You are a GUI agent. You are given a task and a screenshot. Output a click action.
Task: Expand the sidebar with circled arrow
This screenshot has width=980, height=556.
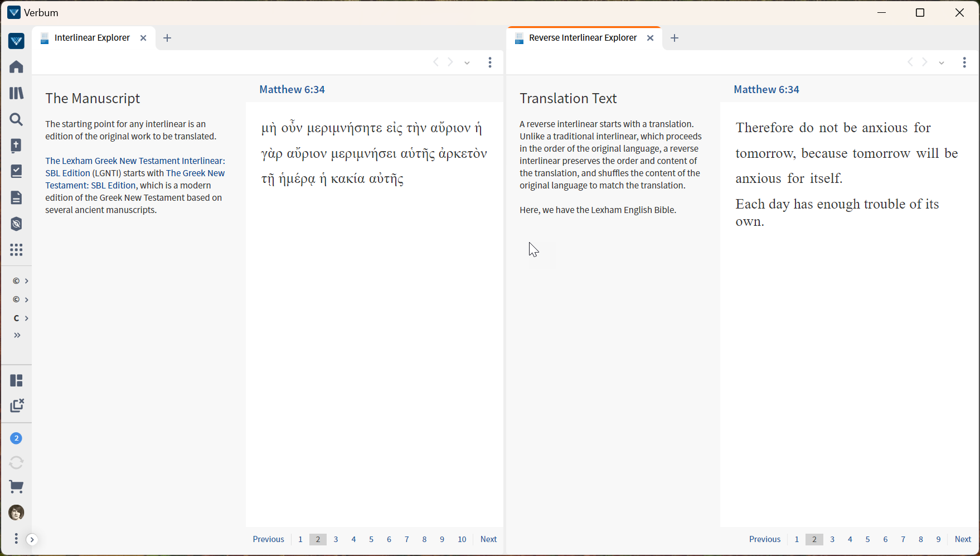coord(32,539)
